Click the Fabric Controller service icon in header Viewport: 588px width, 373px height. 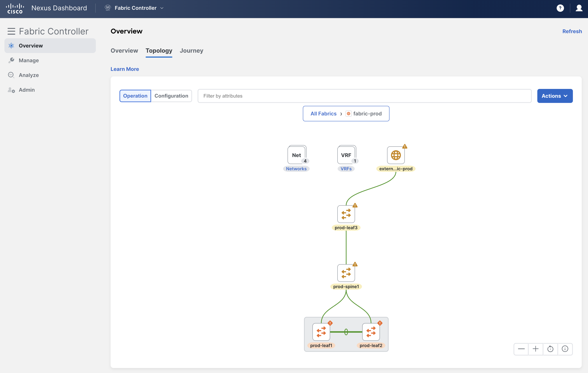click(x=108, y=8)
